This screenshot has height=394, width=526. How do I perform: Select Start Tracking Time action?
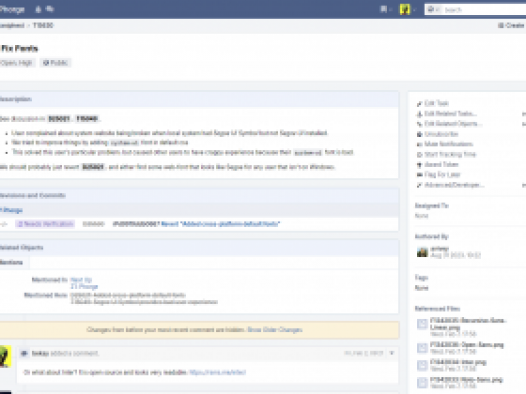pos(450,154)
